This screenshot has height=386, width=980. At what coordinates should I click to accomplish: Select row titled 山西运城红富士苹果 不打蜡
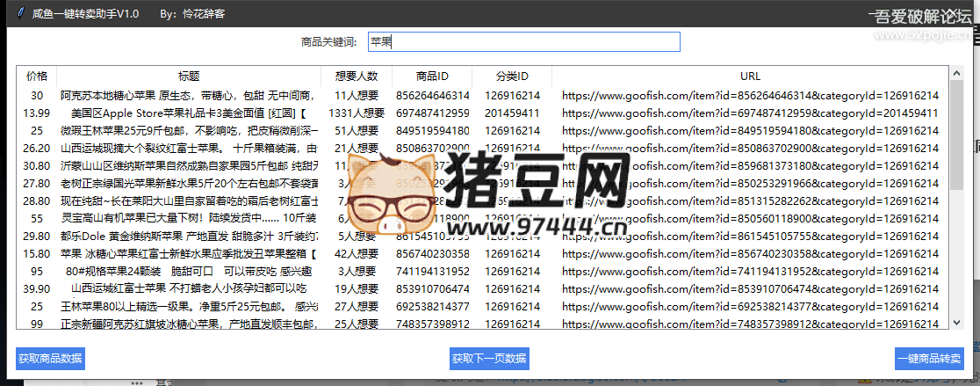tap(482, 288)
